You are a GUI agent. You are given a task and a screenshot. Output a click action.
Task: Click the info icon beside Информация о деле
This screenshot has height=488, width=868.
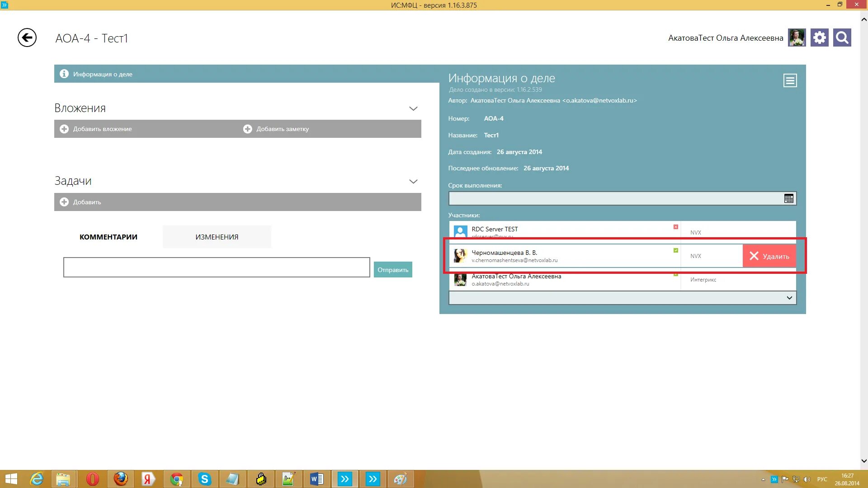click(64, 74)
